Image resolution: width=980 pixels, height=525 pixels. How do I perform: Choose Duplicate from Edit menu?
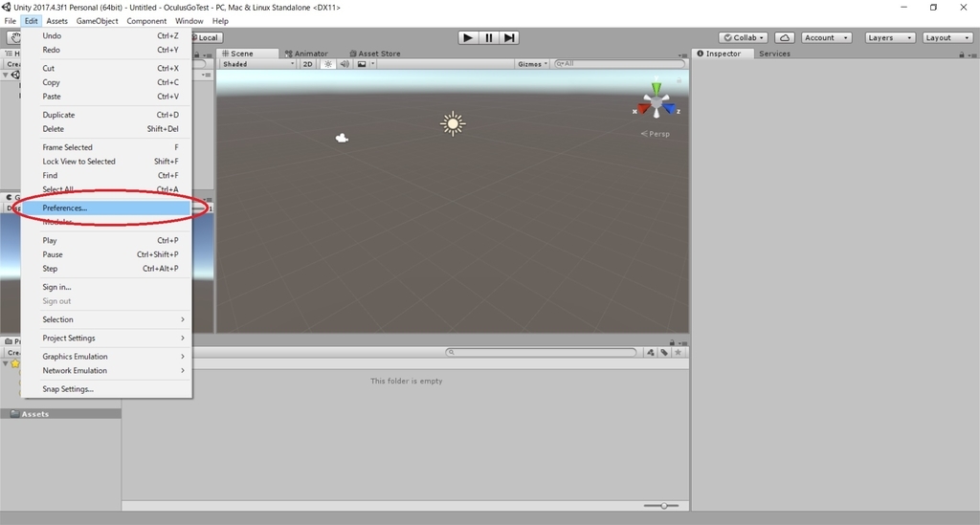[x=106, y=115]
